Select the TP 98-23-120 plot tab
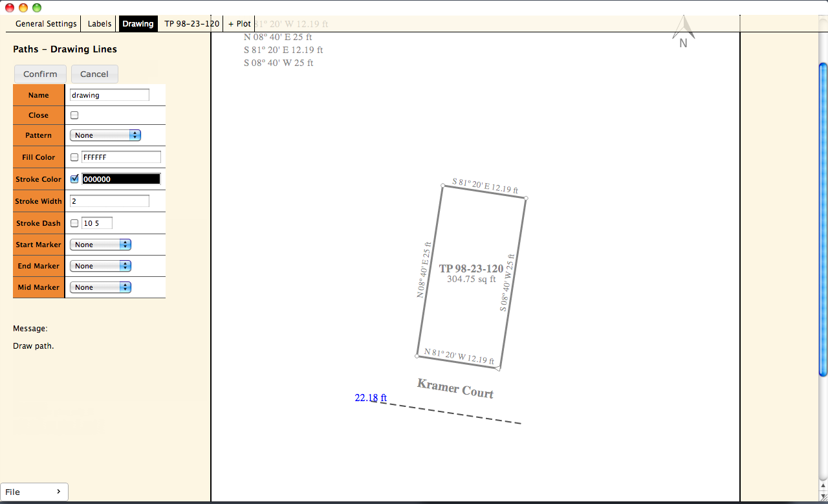 click(x=192, y=23)
